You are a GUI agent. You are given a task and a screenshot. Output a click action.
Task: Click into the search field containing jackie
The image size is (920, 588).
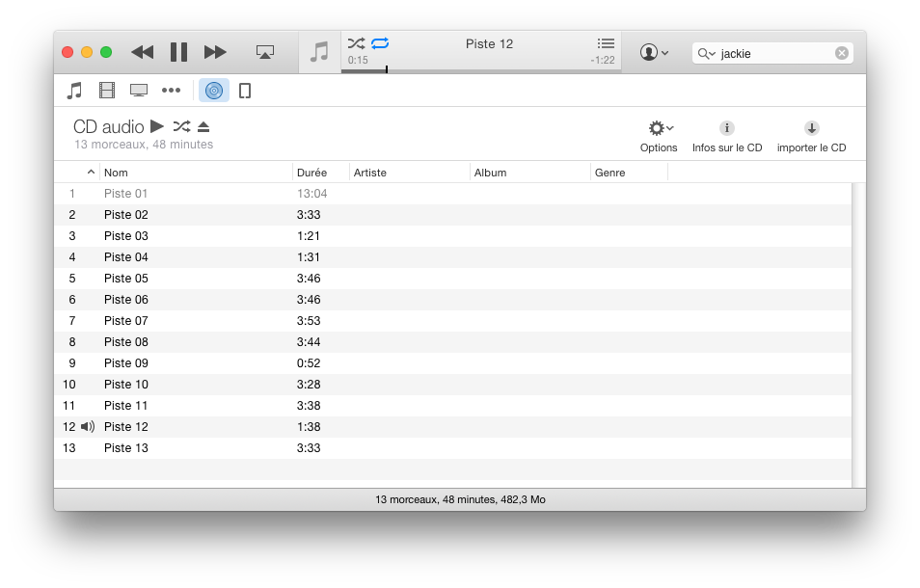click(772, 53)
